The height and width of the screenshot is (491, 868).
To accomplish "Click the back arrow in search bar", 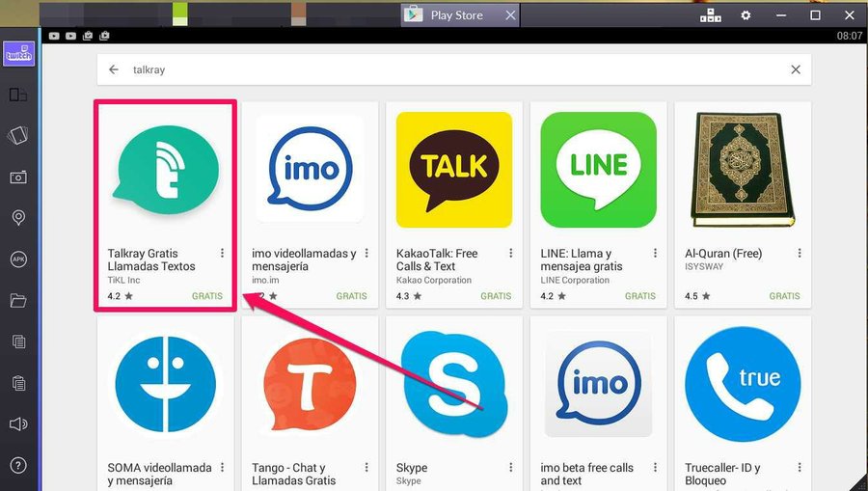I will pyautogui.click(x=114, y=69).
